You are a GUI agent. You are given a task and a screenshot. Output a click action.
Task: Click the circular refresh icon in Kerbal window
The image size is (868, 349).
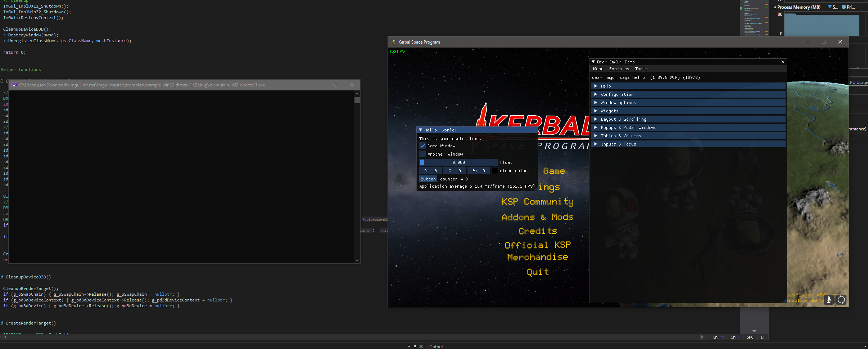pos(841,300)
